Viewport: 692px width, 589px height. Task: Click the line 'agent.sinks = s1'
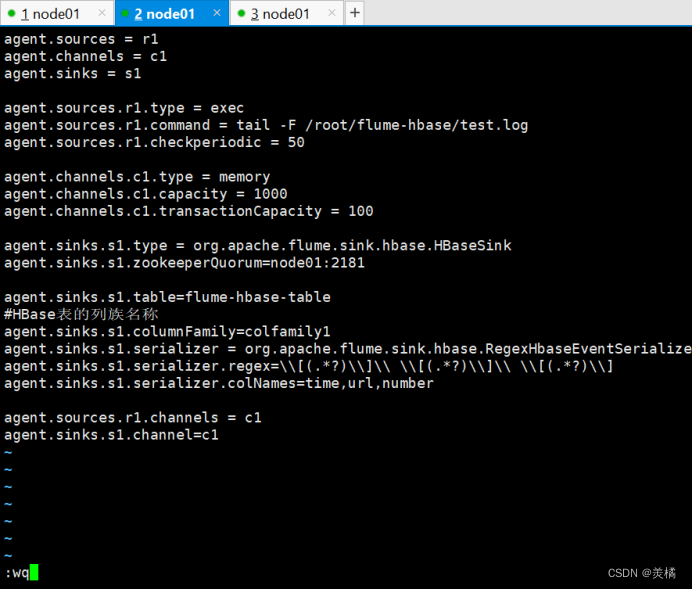[x=73, y=74]
